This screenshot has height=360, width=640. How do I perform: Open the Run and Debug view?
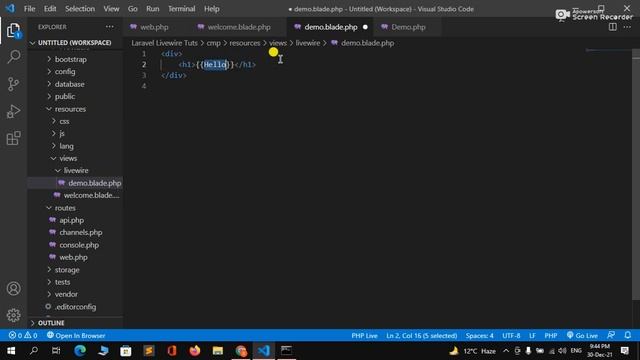[13, 111]
